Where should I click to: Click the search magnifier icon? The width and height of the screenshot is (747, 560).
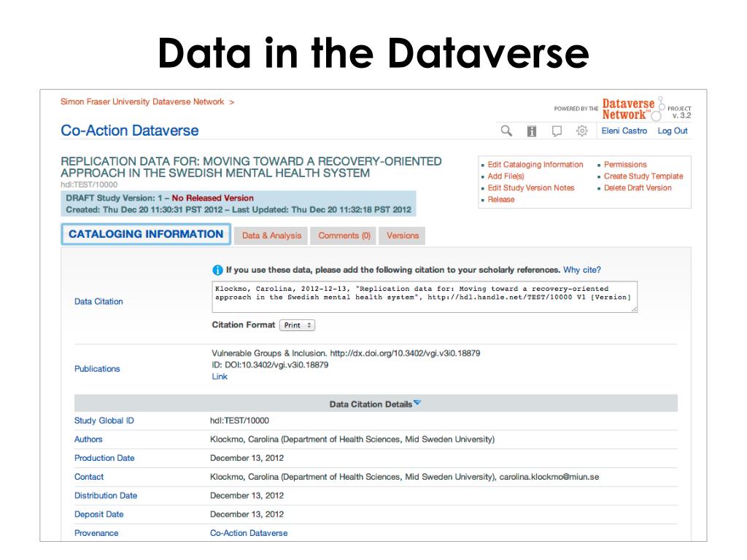point(506,131)
